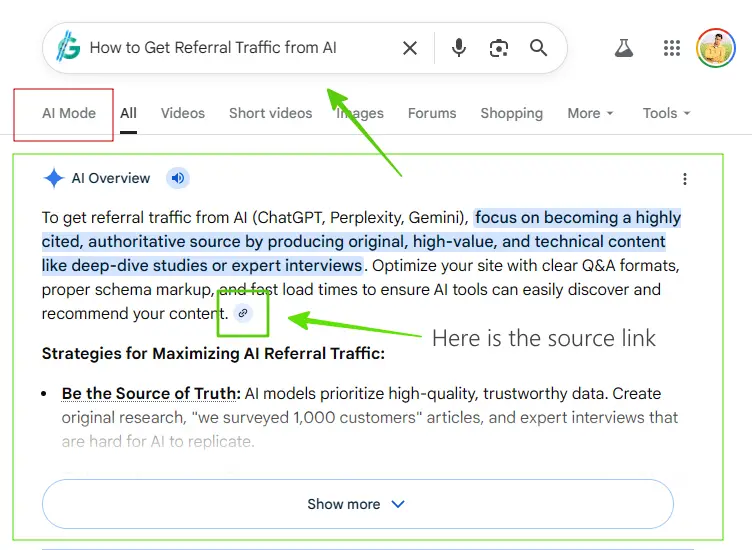Open the AI Overview three-dot menu

coord(685,179)
